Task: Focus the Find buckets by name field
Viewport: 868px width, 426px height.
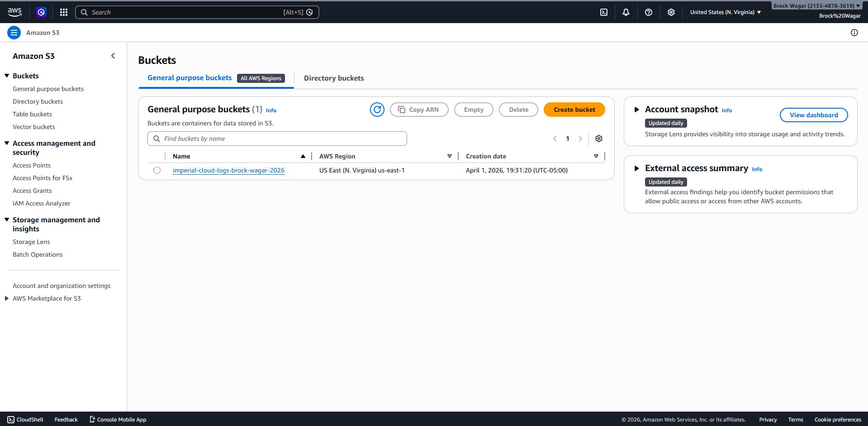Action: (x=277, y=139)
